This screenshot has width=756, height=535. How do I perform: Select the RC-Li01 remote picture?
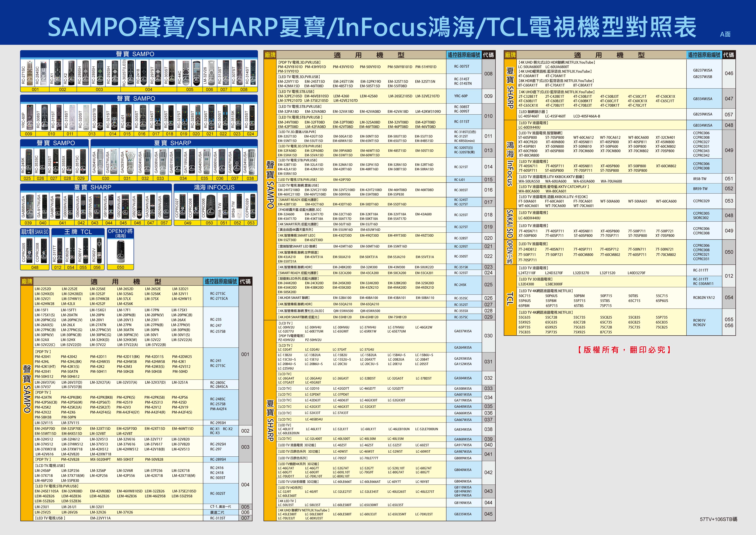click(x=129, y=117)
